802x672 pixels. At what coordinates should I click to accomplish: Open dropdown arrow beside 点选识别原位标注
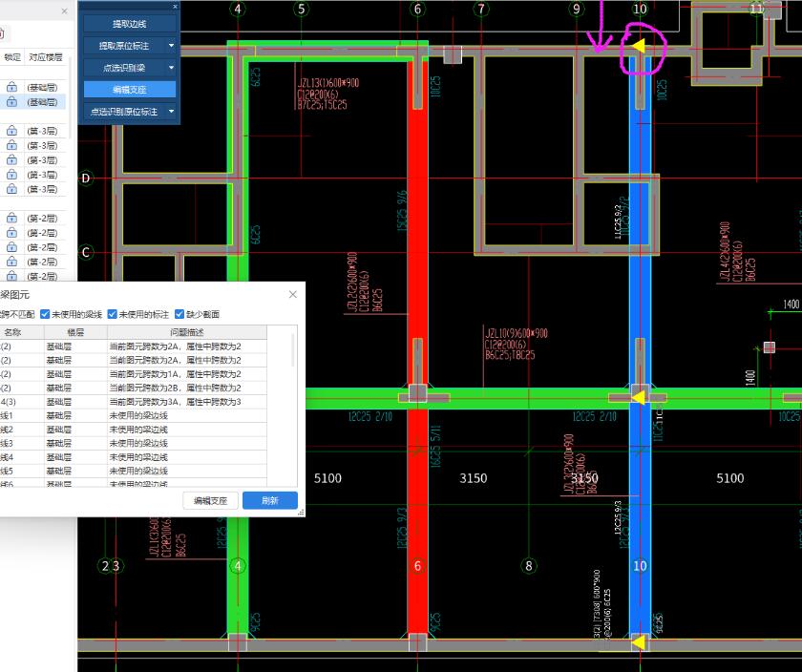(171, 112)
